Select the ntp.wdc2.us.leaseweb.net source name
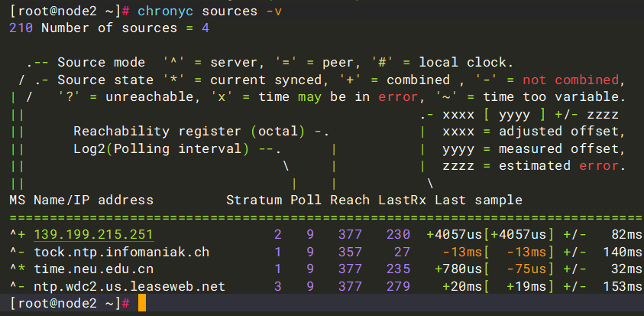Screen dimensions: 644x316 click(129, 286)
